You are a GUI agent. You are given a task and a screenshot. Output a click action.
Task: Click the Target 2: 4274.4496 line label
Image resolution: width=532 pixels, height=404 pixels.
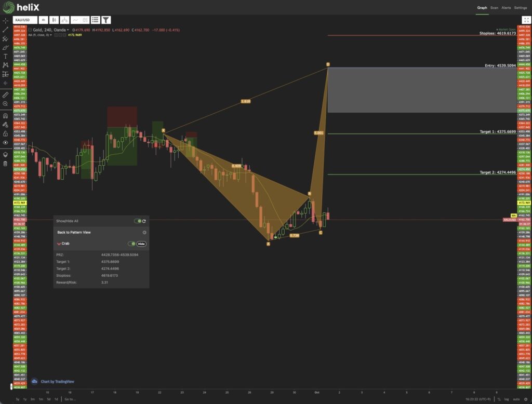point(498,172)
